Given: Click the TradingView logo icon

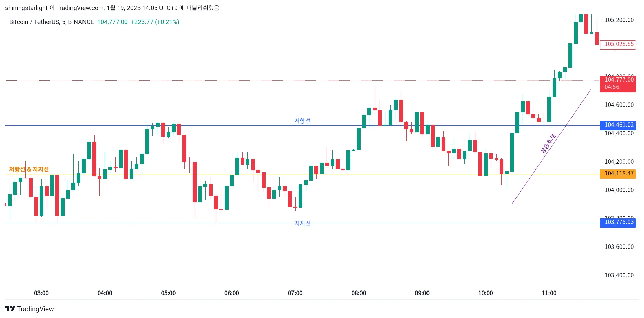Looking at the screenshot, I should (x=10, y=309).
